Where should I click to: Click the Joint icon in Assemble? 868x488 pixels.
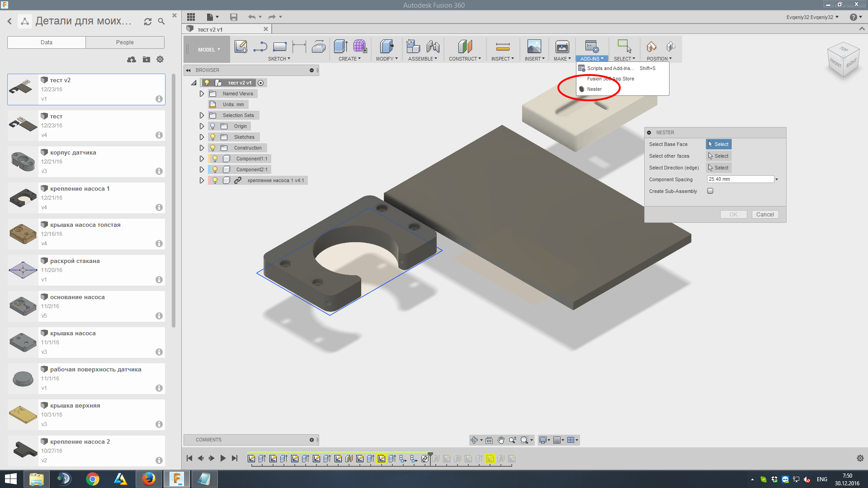point(433,47)
